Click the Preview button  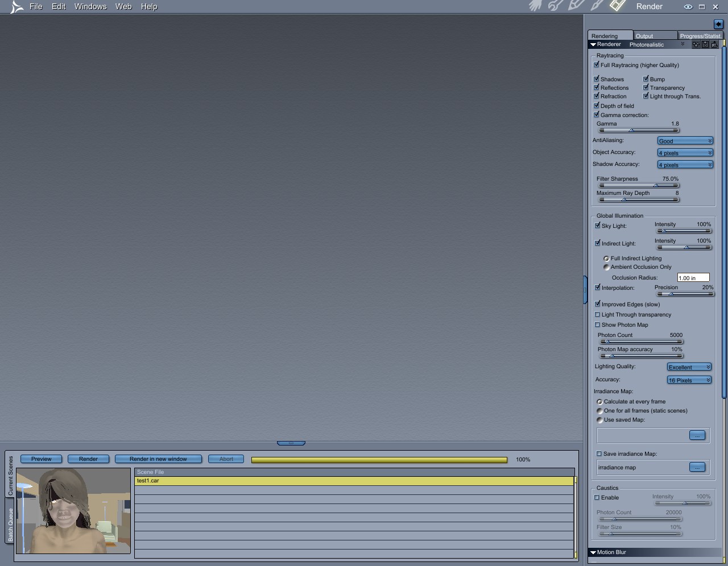[42, 459]
